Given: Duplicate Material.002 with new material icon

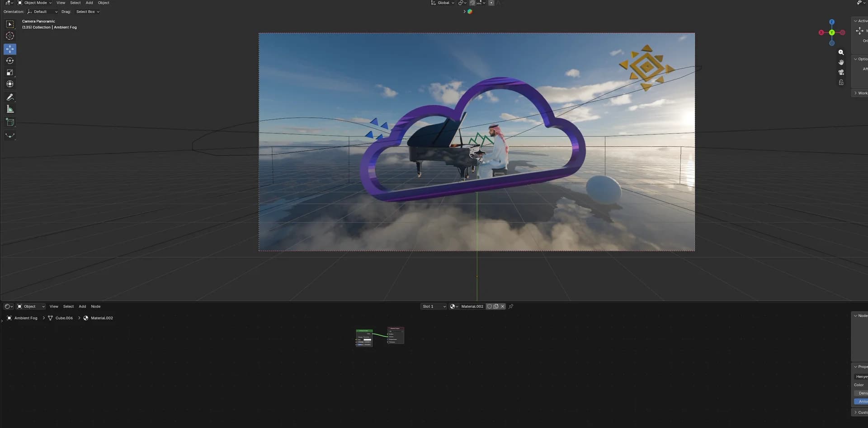Looking at the screenshot, I should [496, 306].
